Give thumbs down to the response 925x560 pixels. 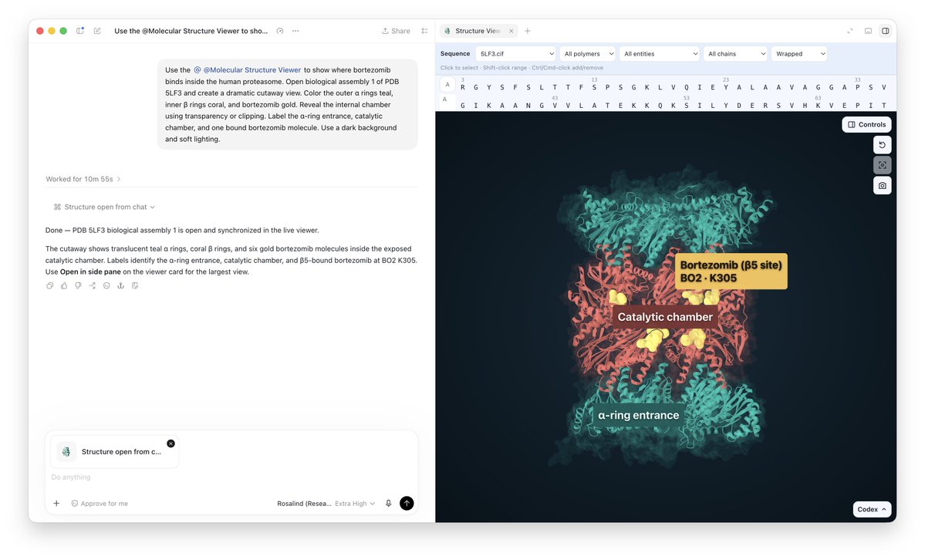tap(78, 285)
